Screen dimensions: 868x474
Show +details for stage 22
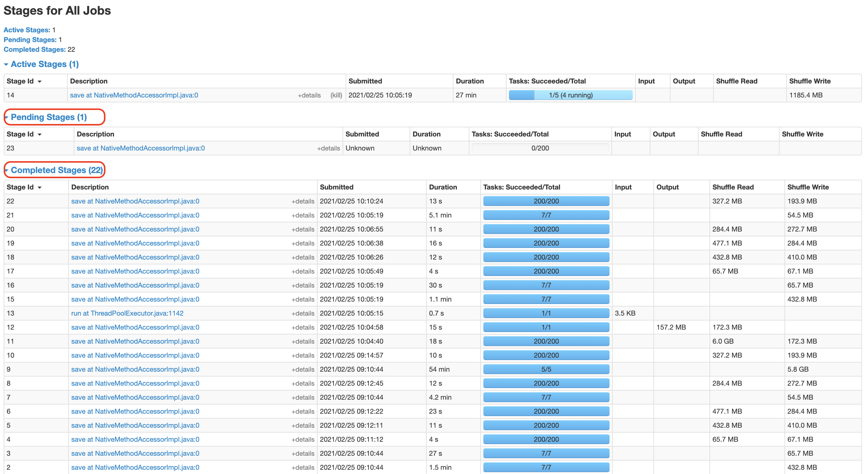pyautogui.click(x=303, y=201)
